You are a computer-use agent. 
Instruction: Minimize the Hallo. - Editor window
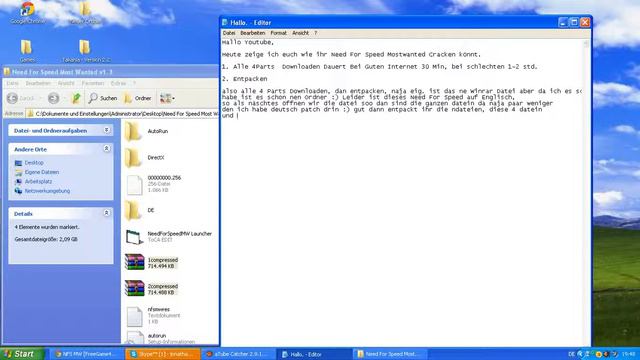click(x=563, y=22)
